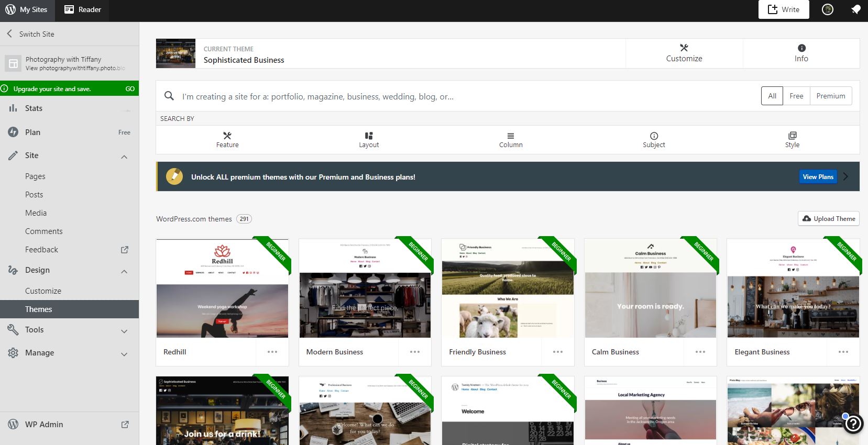Search themes by Style icon
Screen dimensions: 868x445
tap(792, 136)
